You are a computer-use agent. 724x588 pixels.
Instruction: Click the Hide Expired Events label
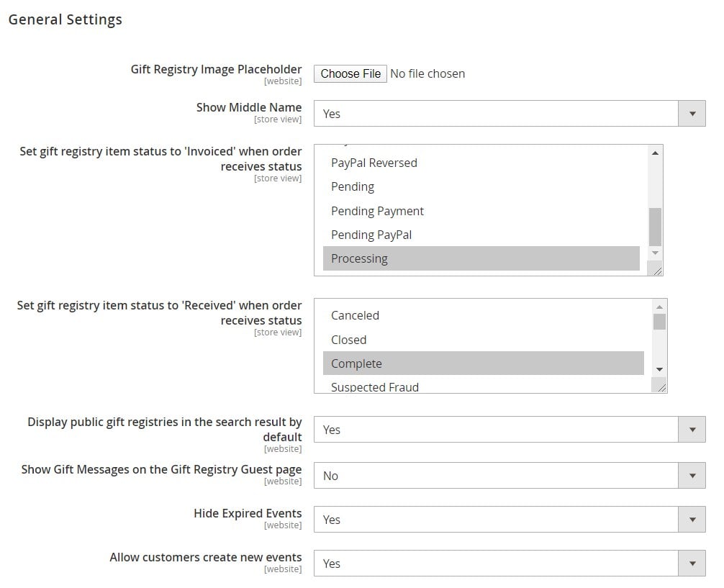pos(248,514)
